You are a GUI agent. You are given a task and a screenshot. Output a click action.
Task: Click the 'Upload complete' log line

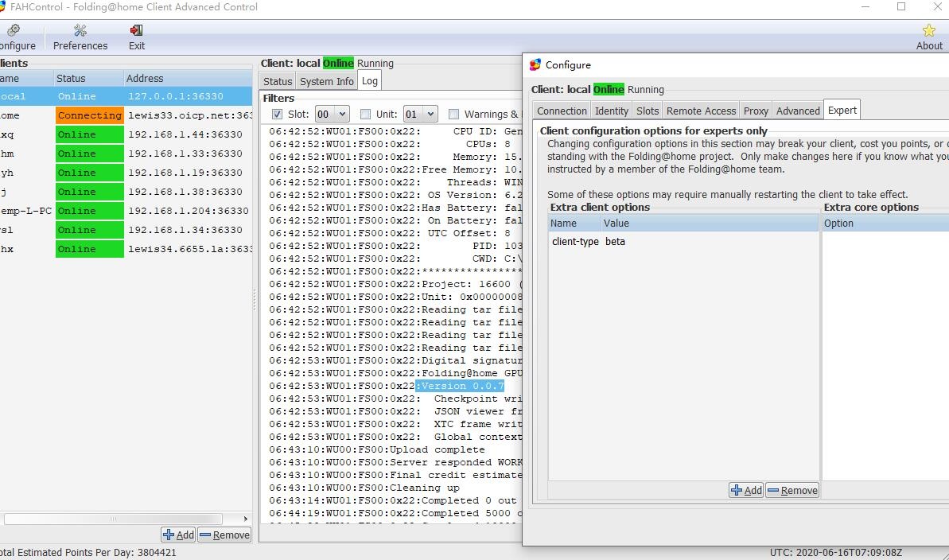(x=377, y=449)
